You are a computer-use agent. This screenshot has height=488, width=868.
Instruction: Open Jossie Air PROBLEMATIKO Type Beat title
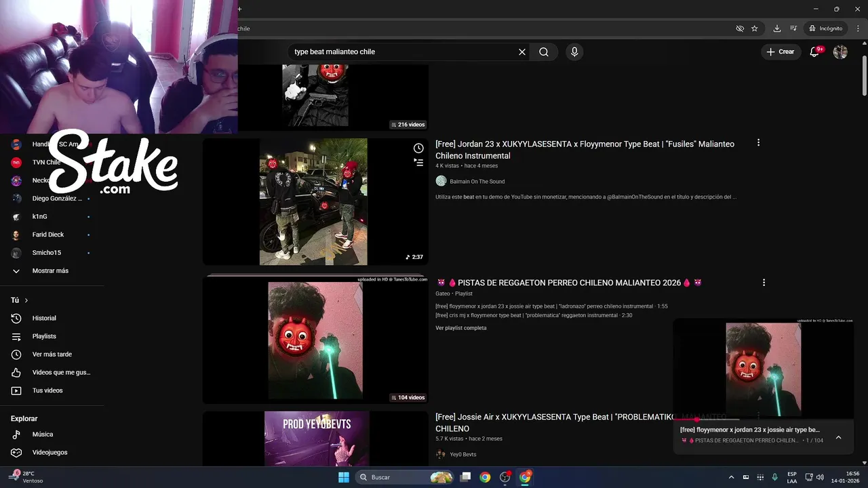click(x=580, y=423)
